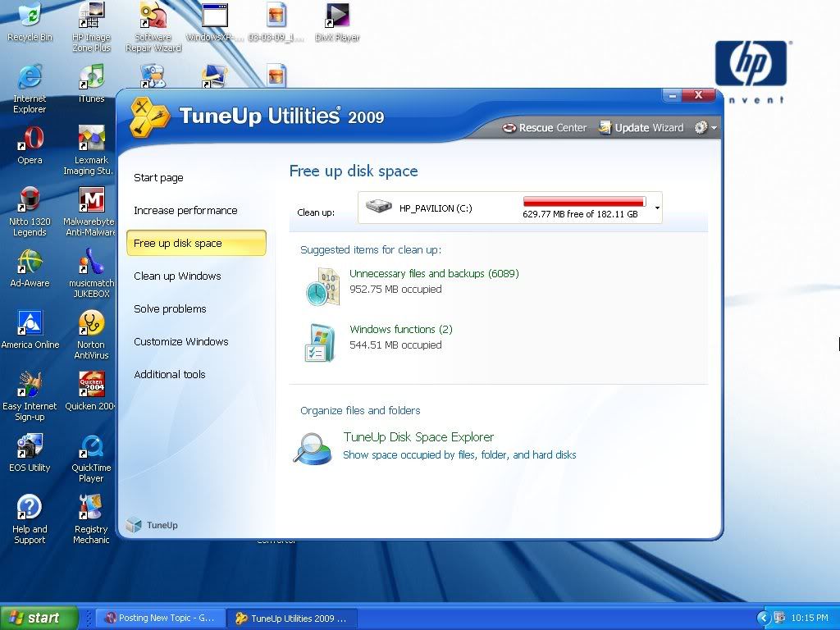Select the Ad-Aware desktop icon
The width and height of the screenshot is (840, 630).
(x=30, y=268)
